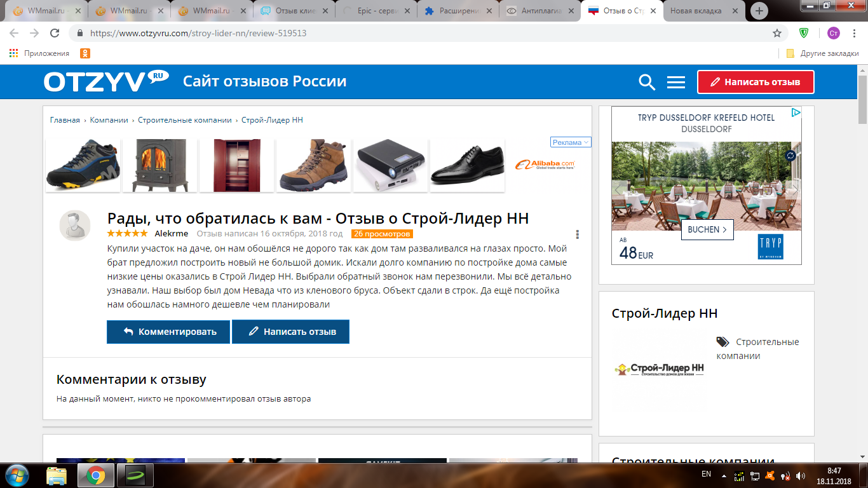Show hidden system tray icons arrow

click(724, 475)
